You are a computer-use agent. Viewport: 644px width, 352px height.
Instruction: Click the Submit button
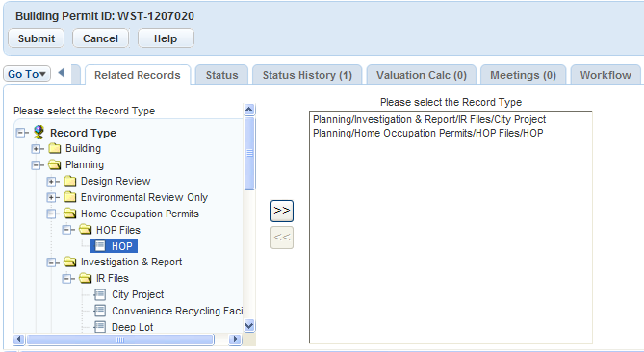click(x=37, y=38)
